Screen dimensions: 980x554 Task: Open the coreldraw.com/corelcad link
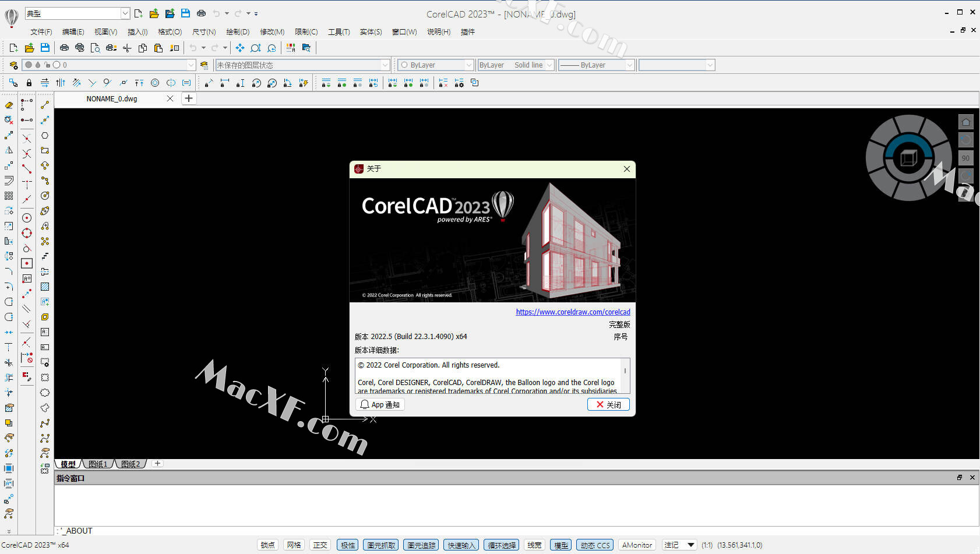click(x=573, y=312)
